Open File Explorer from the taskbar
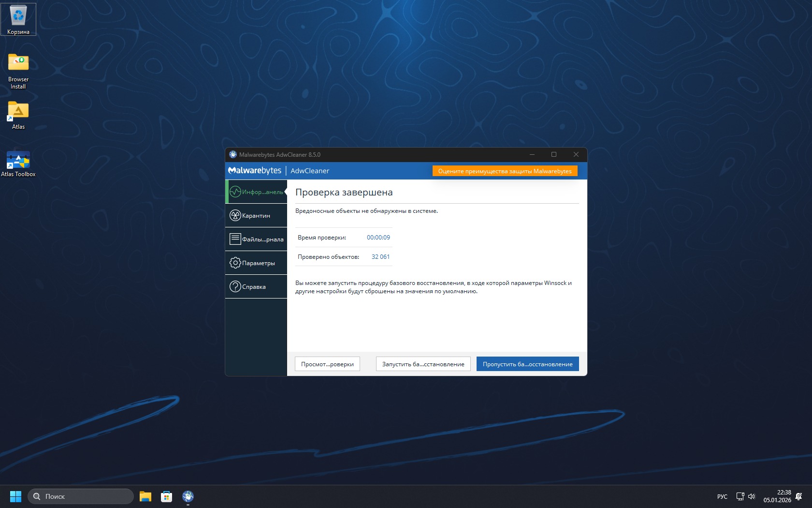This screenshot has height=508, width=812. [145, 496]
